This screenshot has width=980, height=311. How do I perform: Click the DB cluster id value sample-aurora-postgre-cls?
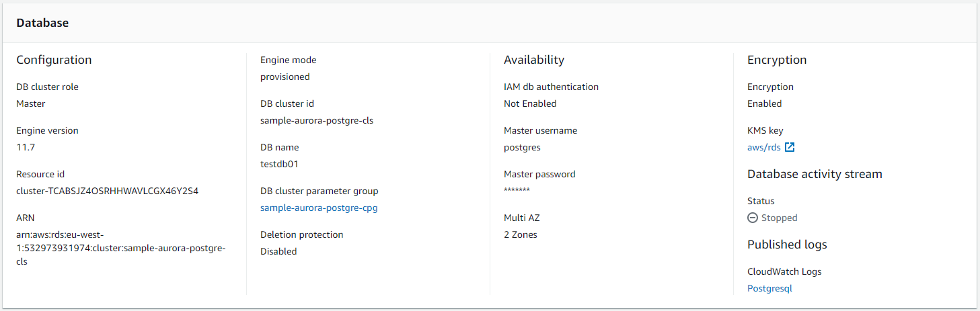(317, 120)
